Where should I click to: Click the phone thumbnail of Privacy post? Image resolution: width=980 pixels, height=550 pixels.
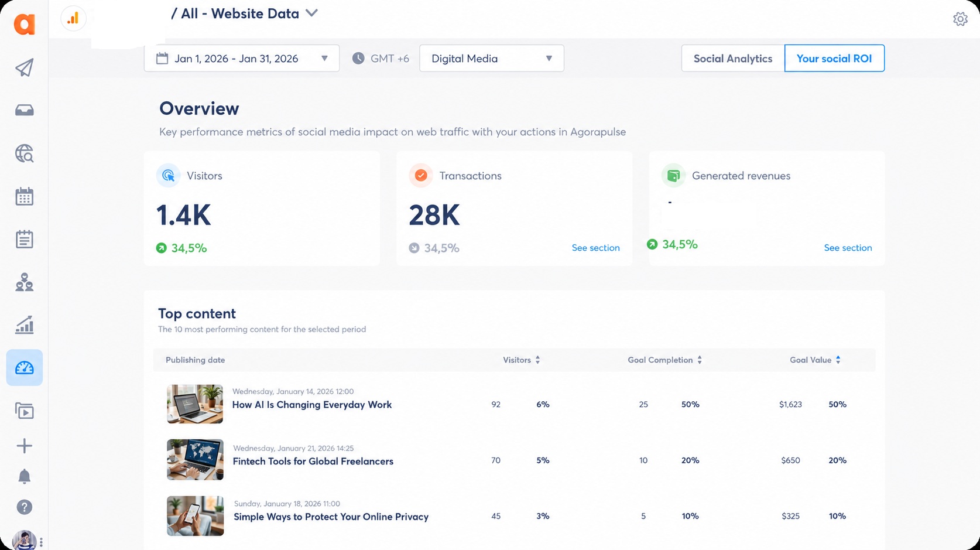195,516
